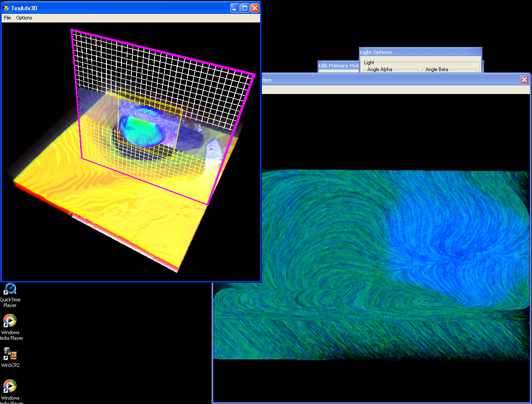Click the Angle Alpha group label
The height and width of the screenshot is (404, 532).
coord(380,69)
